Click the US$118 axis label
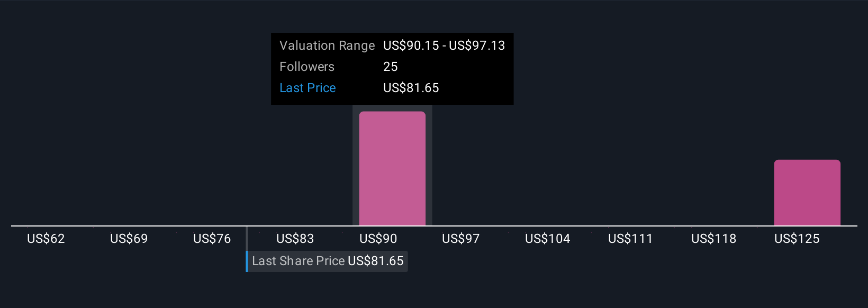This screenshot has width=868, height=308. click(714, 239)
